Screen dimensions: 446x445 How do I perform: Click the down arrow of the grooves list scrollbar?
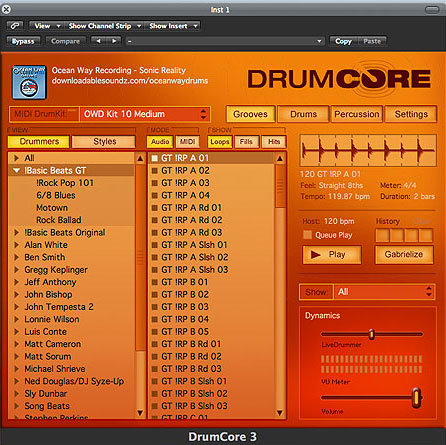point(280,413)
